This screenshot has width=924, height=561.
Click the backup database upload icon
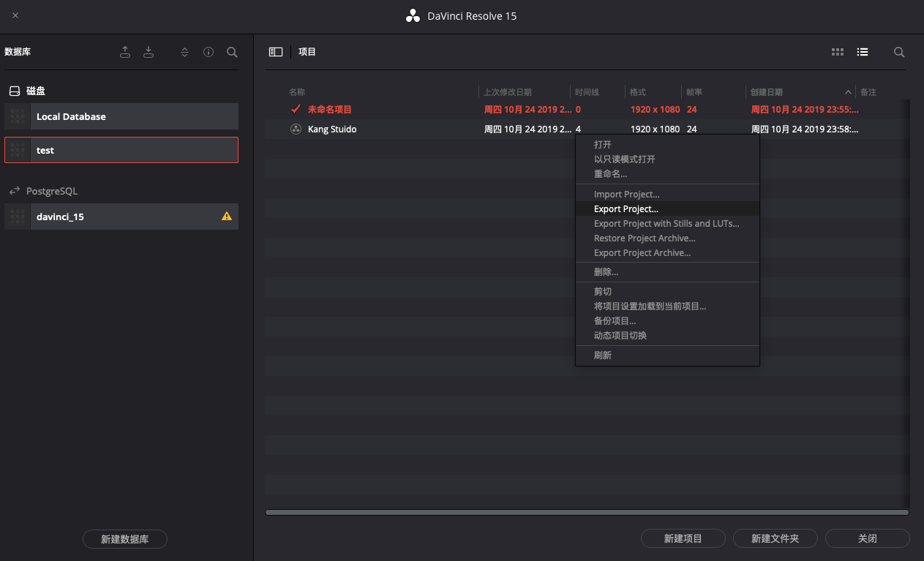(125, 52)
